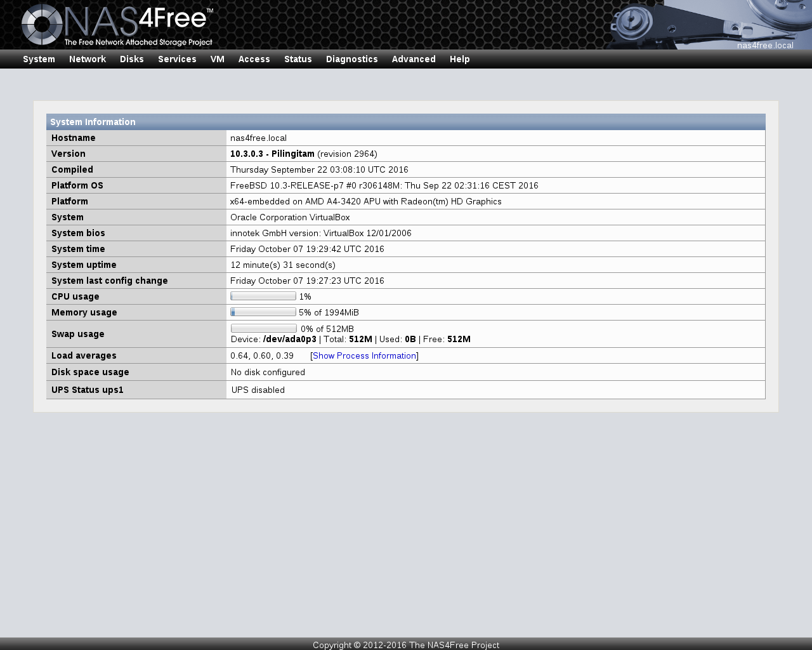Screen dimensions: 812x650
Task: Open the Help menu
Action: (460, 59)
